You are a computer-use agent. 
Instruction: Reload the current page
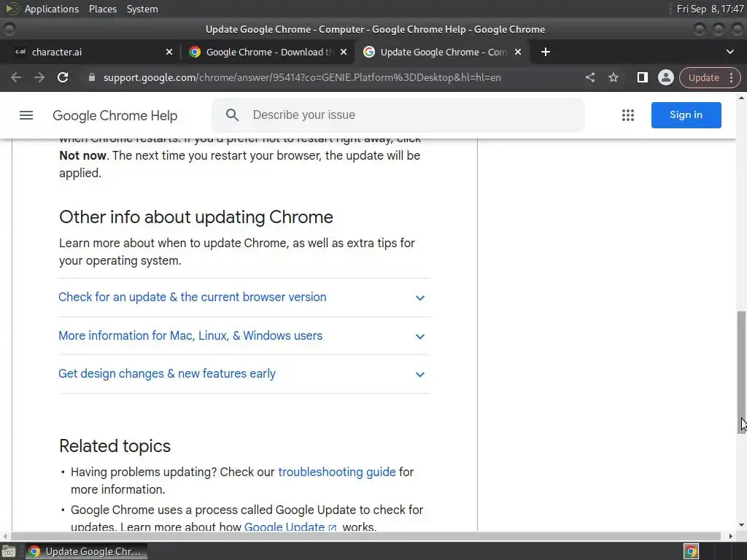[63, 77]
